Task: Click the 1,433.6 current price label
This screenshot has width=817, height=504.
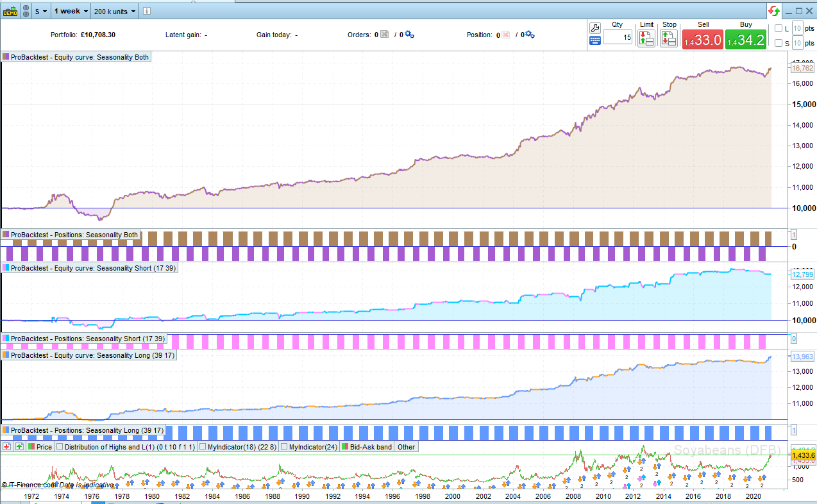Action: pyautogui.click(x=802, y=455)
